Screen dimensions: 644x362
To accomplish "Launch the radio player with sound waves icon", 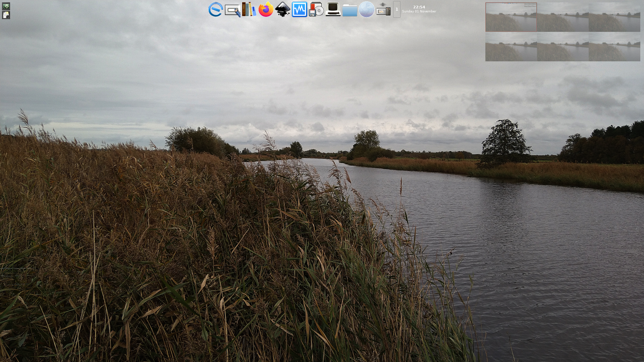I will pos(382,10).
